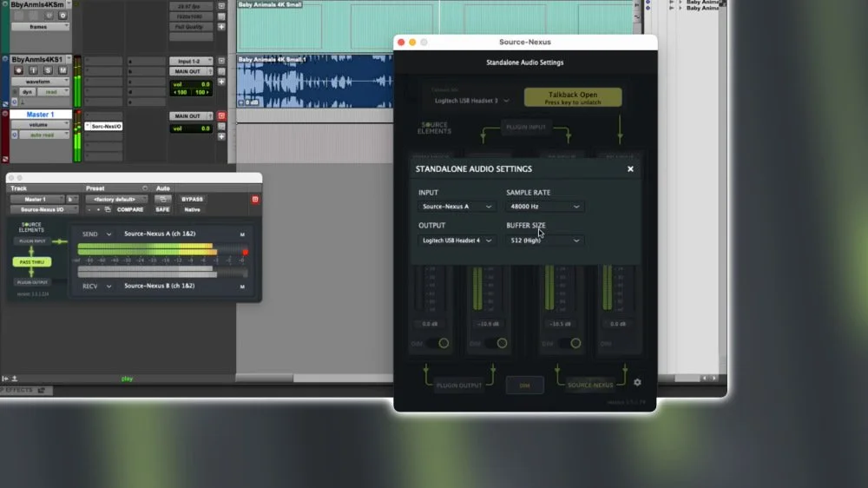
Task: Open the auto read automation mode selector
Action: pyautogui.click(x=44, y=135)
